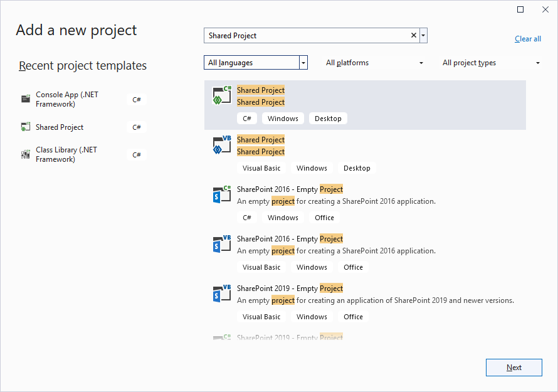
Task: Click the Next button
Action: coord(514,368)
